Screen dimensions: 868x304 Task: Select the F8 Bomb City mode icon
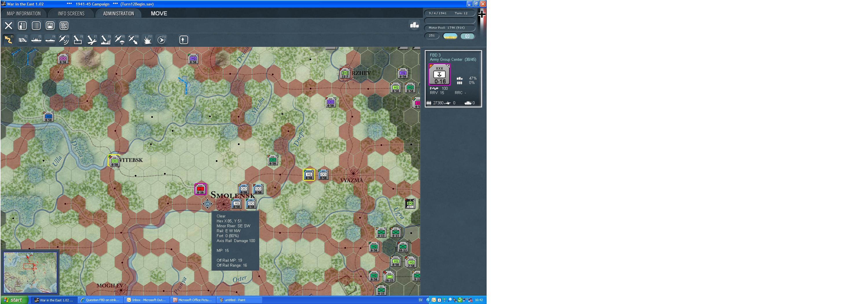point(106,40)
